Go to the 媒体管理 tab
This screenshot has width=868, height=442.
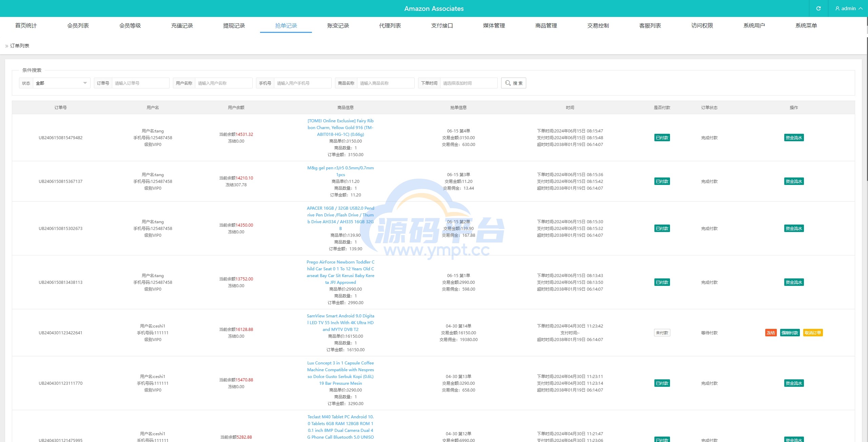[494, 25]
